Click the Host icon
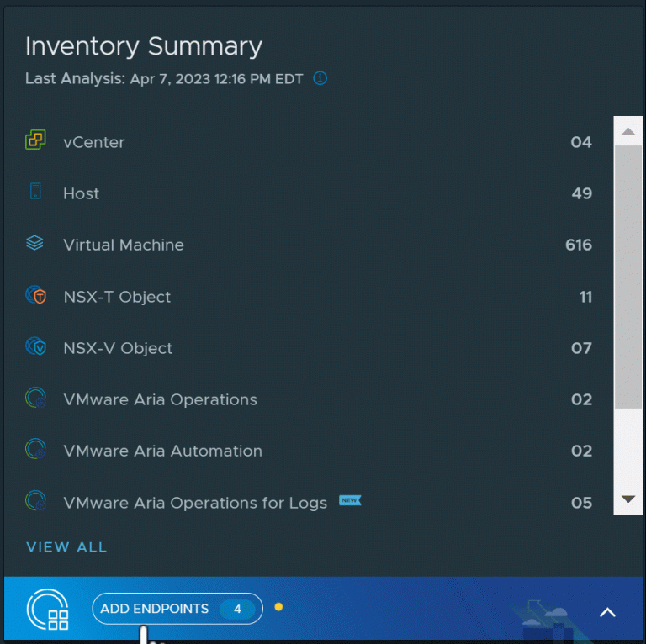 [35, 193]
